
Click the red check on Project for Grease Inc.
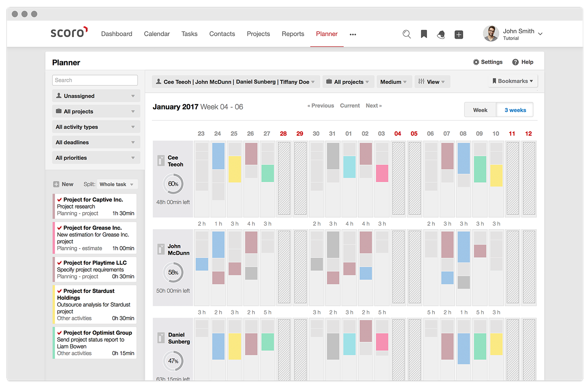pos(59,228)
